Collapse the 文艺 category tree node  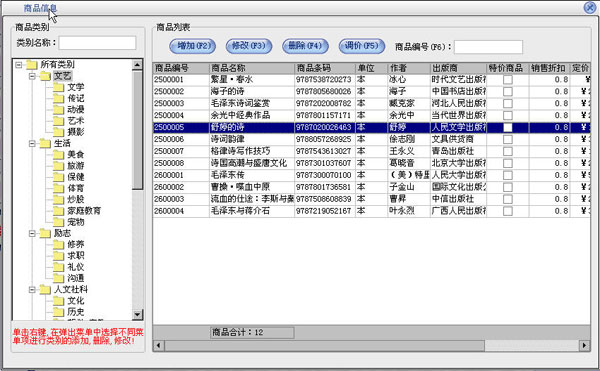click(x=33, y=76)
